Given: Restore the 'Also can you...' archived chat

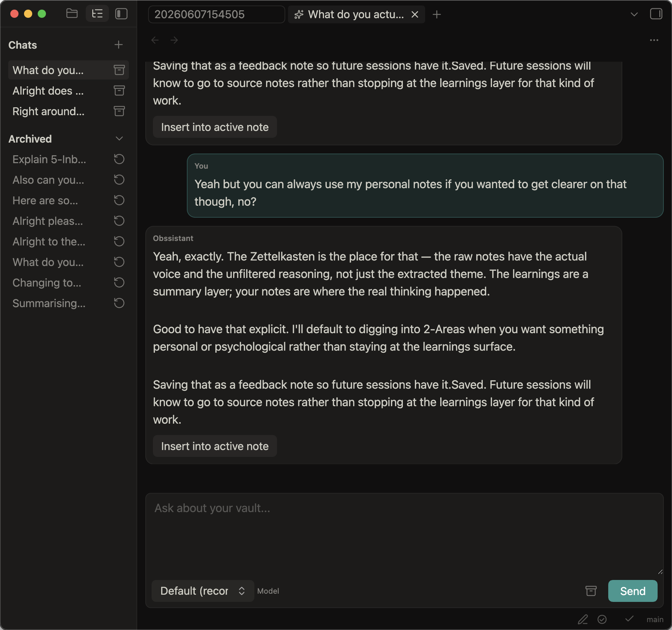Looking at the screenshot, I should 119,180.
